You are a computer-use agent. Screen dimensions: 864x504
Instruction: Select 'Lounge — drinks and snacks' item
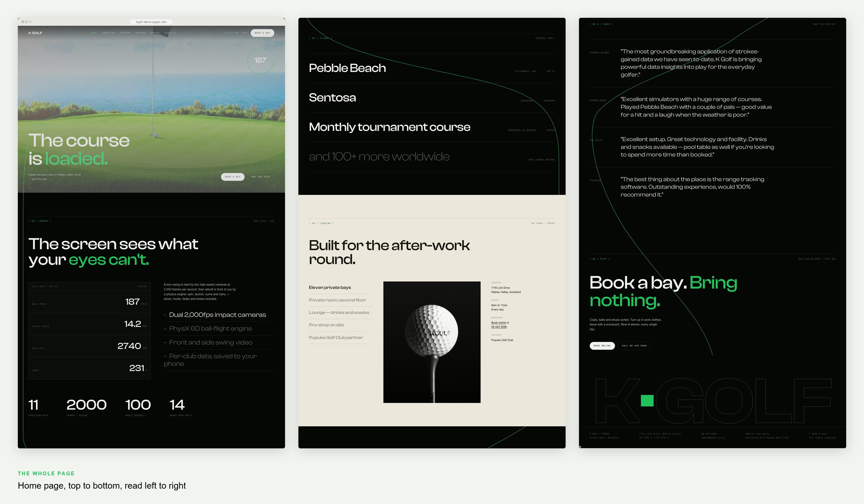coord(340,312)
